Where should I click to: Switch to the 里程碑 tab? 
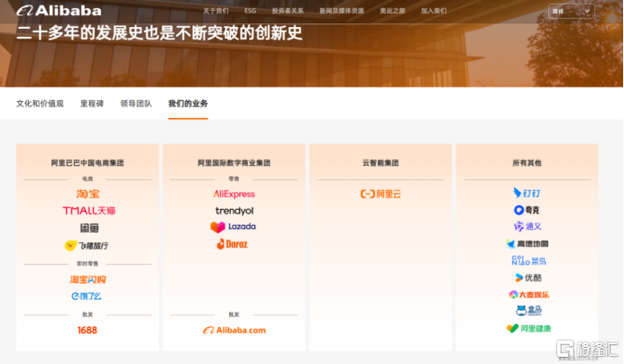click(x=92, y=104)
